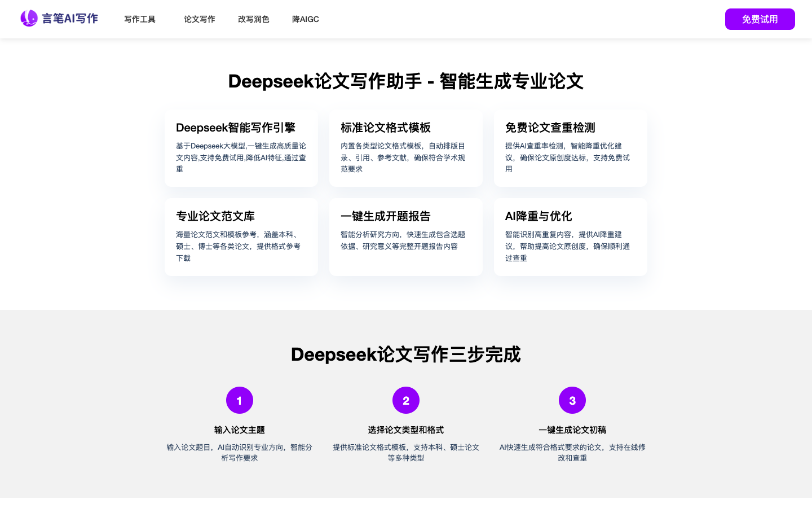
Task: Click the 输入论文主题 step title
Action: coord(240,430)
